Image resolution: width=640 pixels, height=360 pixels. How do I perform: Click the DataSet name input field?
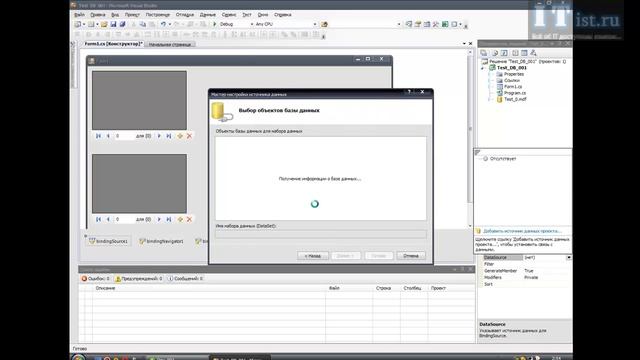(321, 234)
